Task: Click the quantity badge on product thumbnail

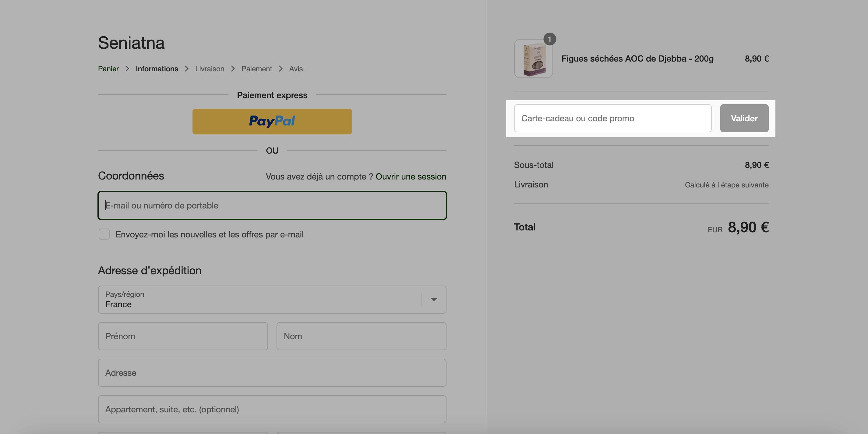Action: tap(549, 39)
